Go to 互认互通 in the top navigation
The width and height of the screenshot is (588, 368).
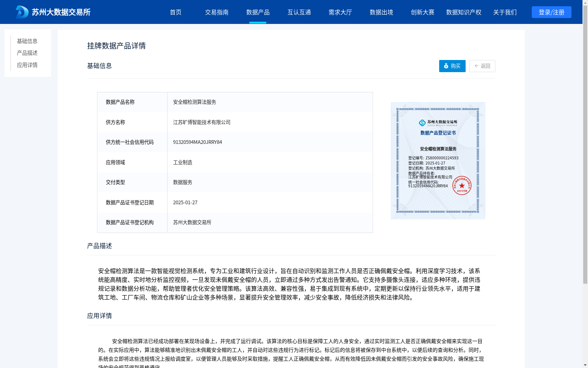pos(299,12)
